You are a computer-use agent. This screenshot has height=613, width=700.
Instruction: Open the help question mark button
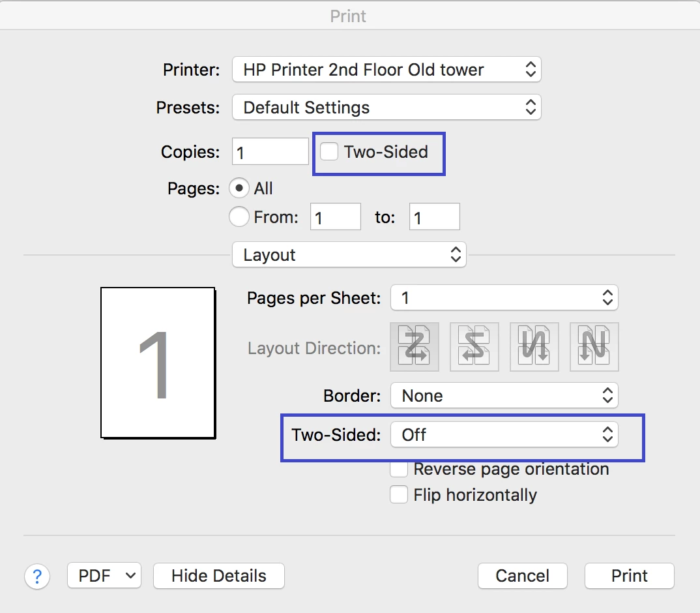[x=37, y=576]
